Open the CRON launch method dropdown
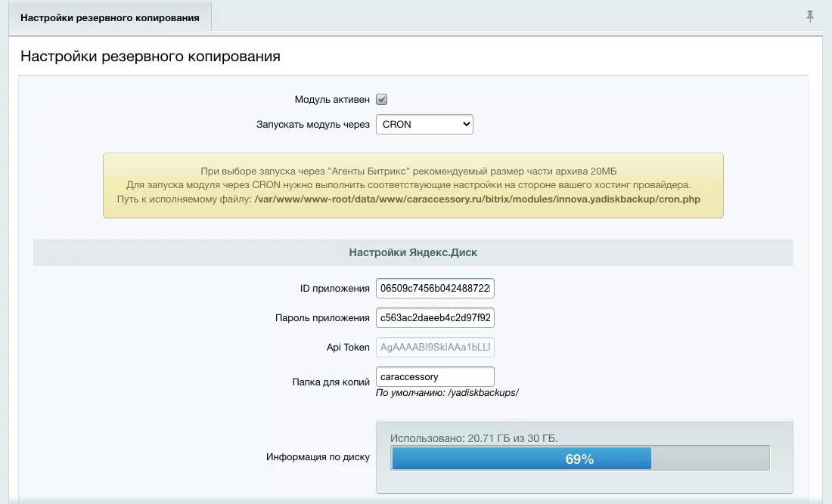This screenshot has width=832, height=504. (x=424, y=124)
